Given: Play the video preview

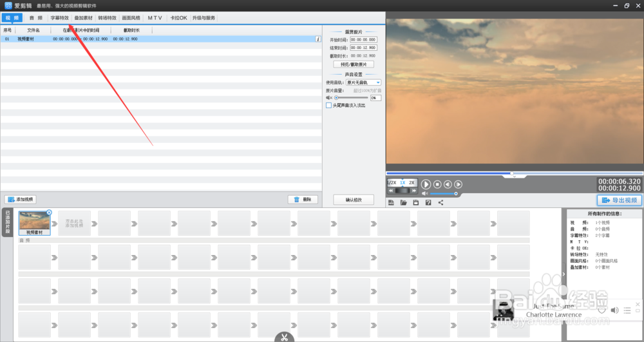Looking at the screenshot, I should [x=426, y=184].
